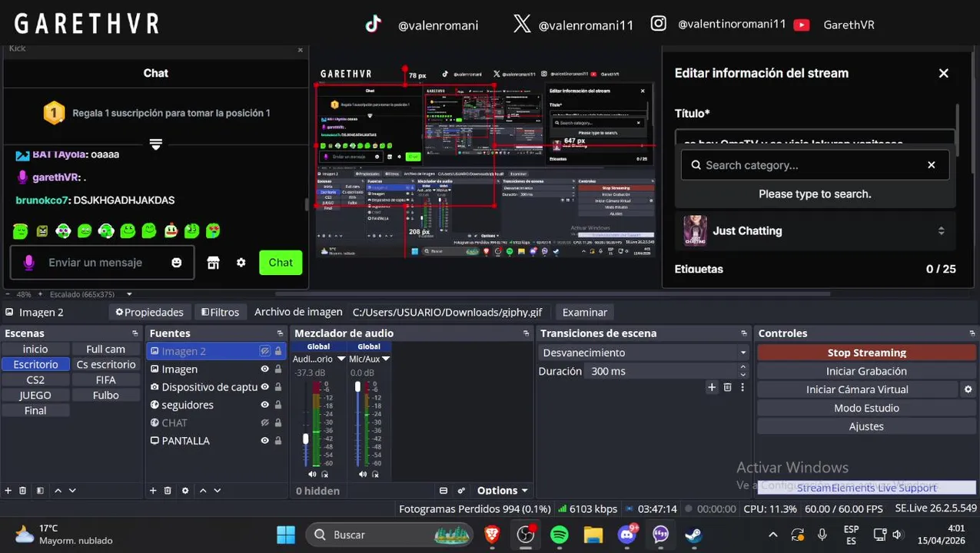
Task: Toggle lock on PANTALLA source
Action: click(x=278, y=441)
